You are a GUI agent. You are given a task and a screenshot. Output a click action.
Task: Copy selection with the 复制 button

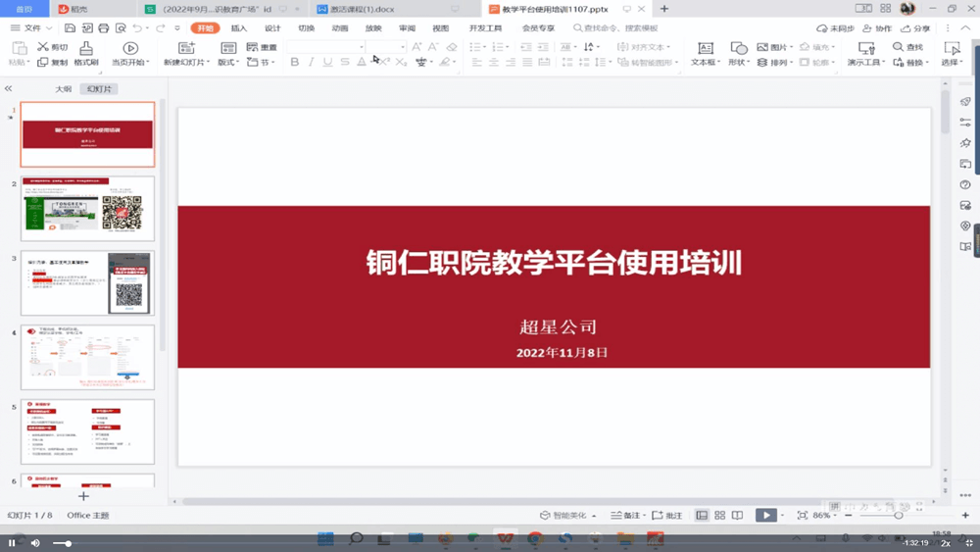click(x=53, y=62)
